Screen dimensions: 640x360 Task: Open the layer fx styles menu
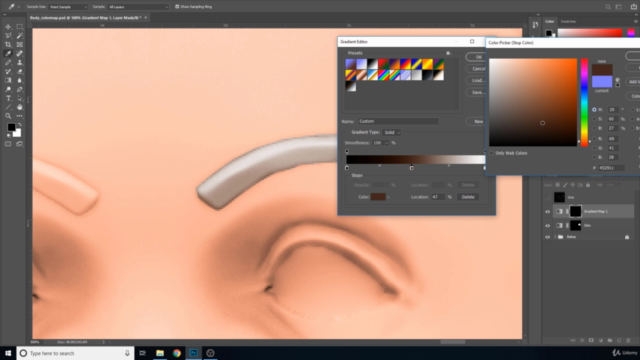pyautogui.click(x=582, y=340)
